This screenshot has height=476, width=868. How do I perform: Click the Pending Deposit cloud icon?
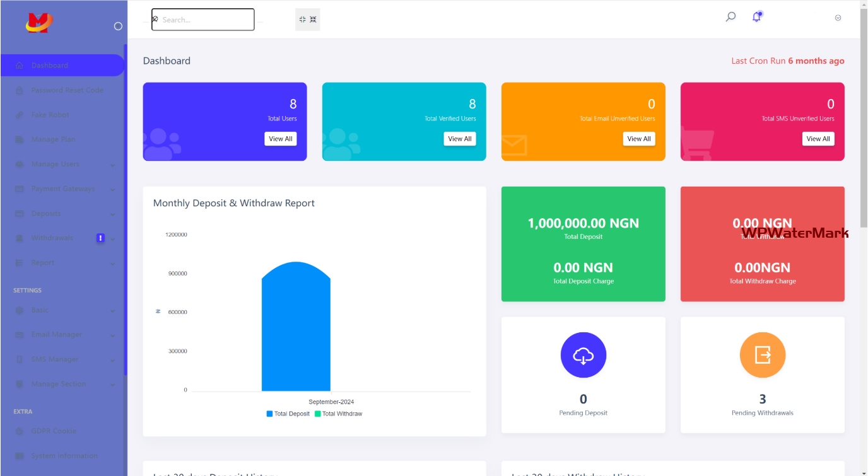pos(583,355)
